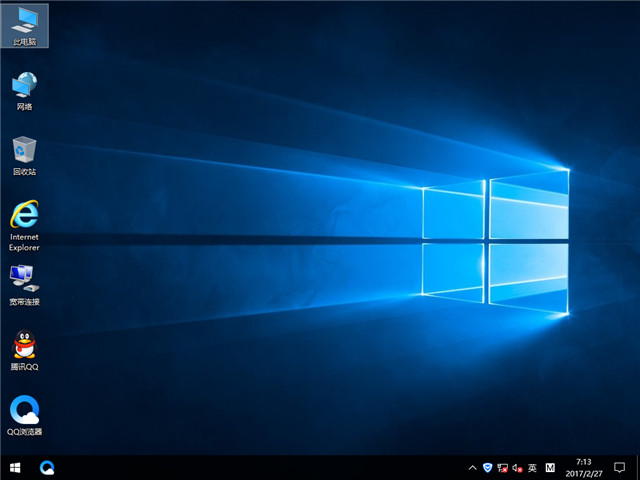Open the network status tray icon
Viewport: 640px width, 480px height.
502,468
